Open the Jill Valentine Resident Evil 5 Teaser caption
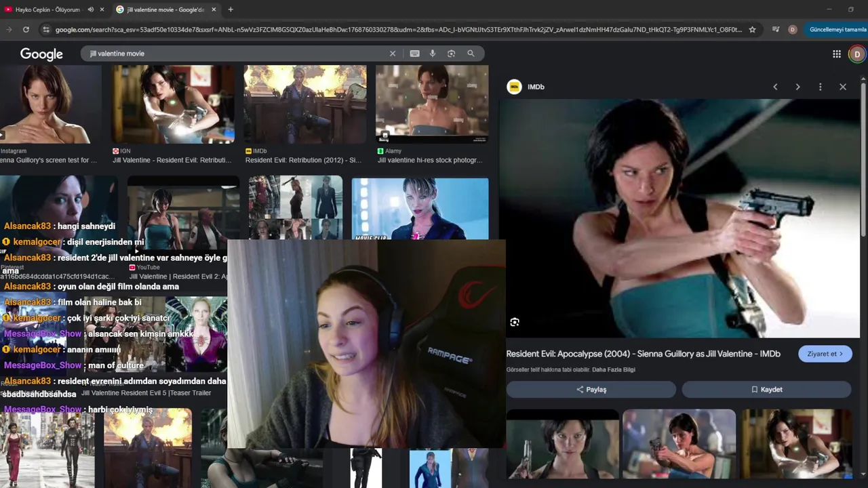This screenshot has height=488, width=868. point(146,393)
